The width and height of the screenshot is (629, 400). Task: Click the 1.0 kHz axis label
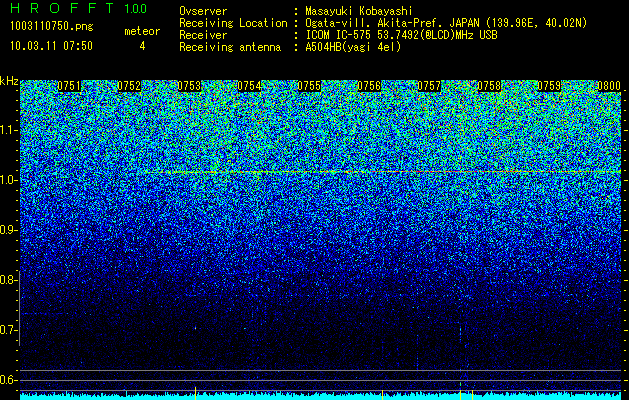coord(8,180)
